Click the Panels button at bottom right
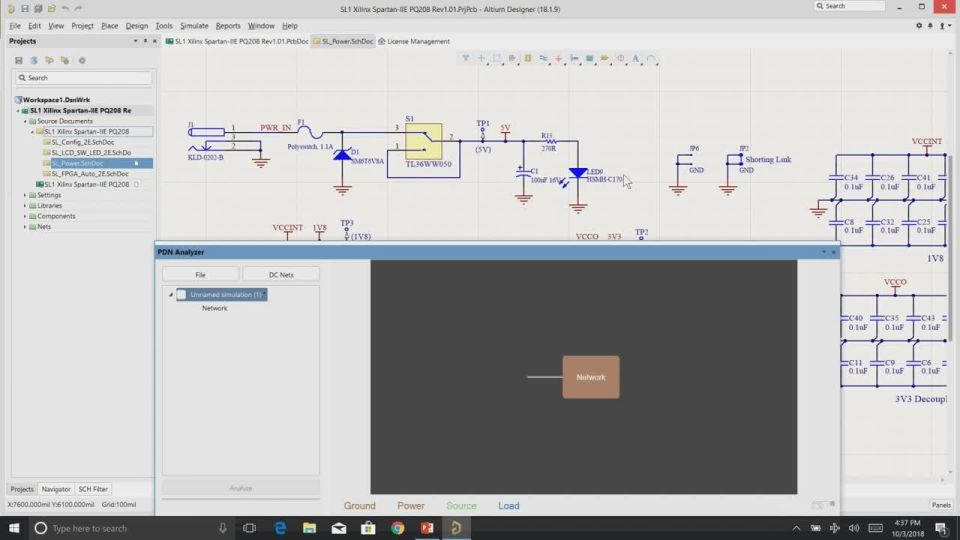Image resolution: width=960 pixels, height=540 pixels. pyautogui.click(x=941, y=505)
